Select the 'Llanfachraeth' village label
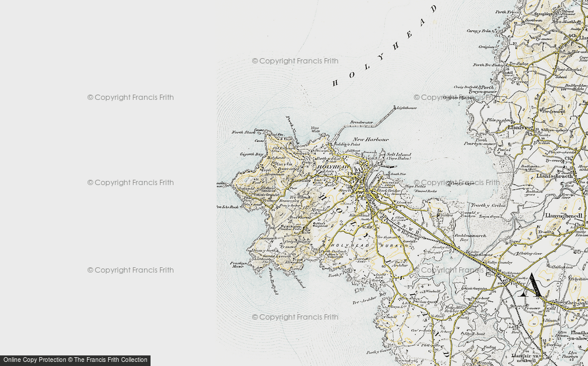The image size is (588, 366). (x=554, y=176)
